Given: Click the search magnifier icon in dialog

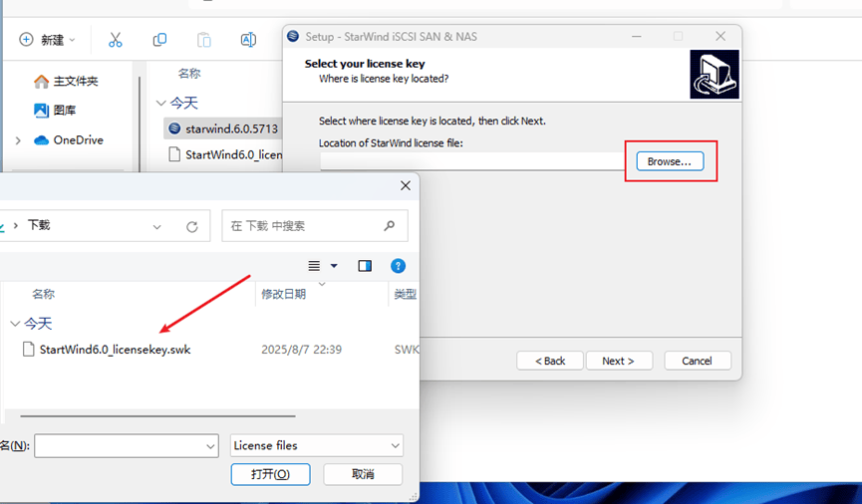Looking at the screenshot, I should point(390,226).
